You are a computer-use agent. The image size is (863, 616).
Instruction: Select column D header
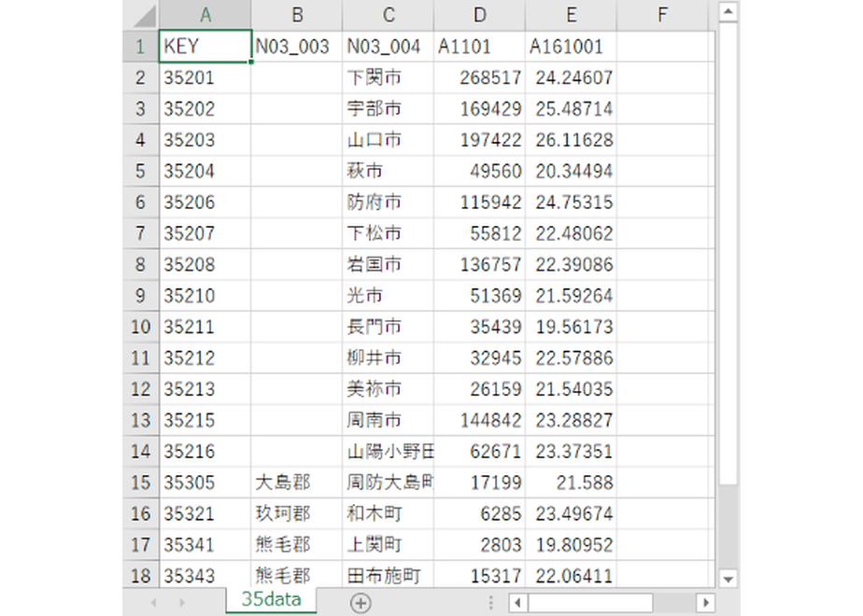479,15
